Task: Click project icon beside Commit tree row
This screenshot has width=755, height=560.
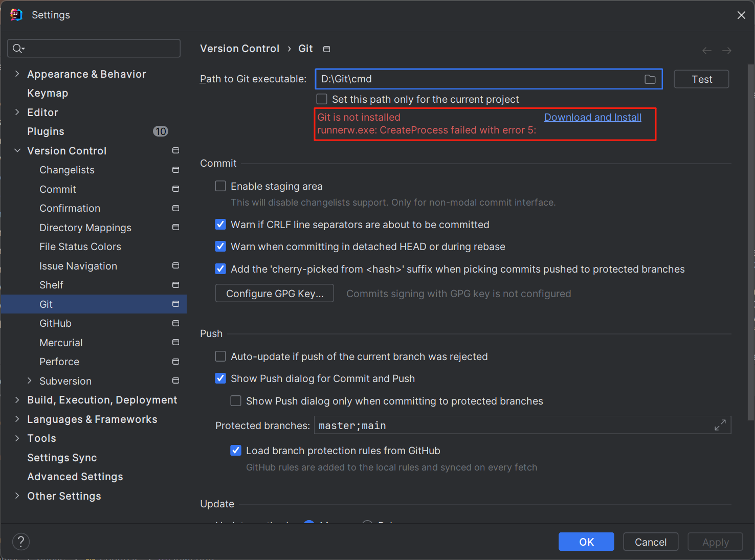Action: coord(175,189)
